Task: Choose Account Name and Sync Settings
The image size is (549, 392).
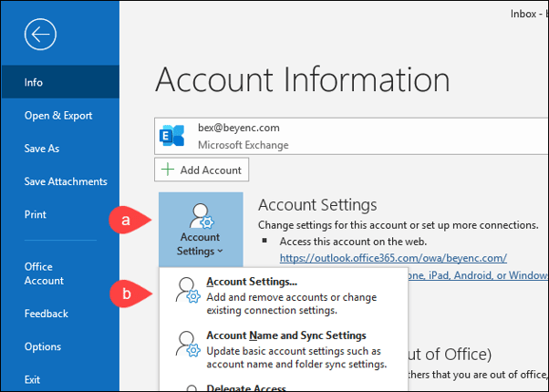Action: point(284,349)
